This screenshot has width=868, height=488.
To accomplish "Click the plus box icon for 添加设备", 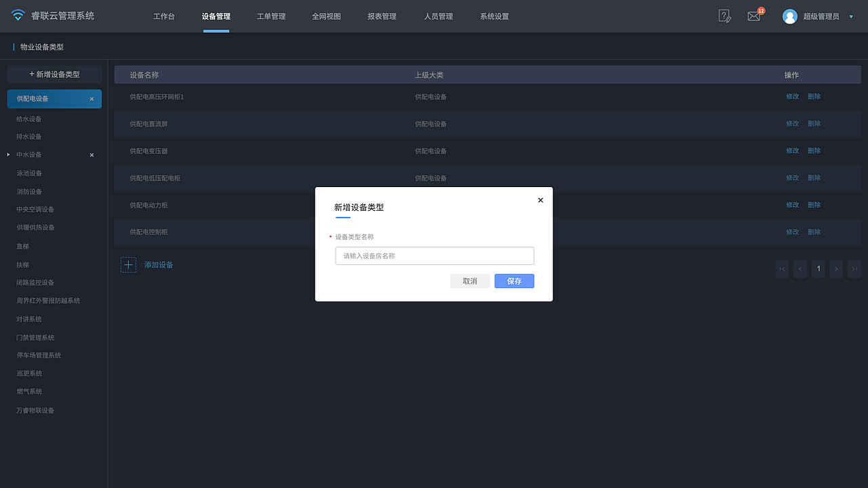I will (x=128, y=264).
